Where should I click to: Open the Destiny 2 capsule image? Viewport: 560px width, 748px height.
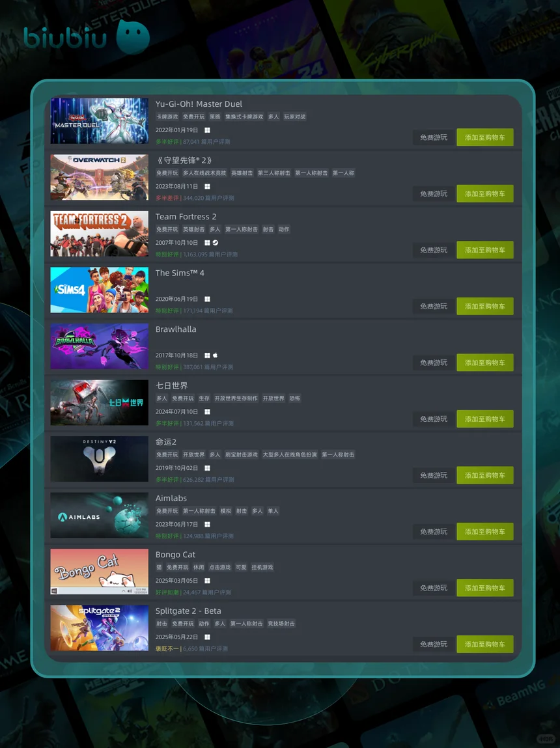pyautogui.click(x=99, y=459)
